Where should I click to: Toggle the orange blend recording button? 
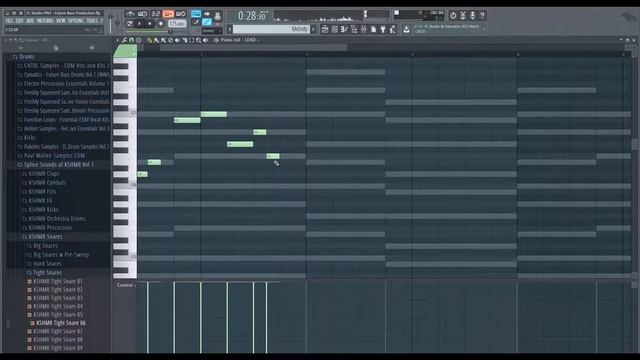point(168,14)
